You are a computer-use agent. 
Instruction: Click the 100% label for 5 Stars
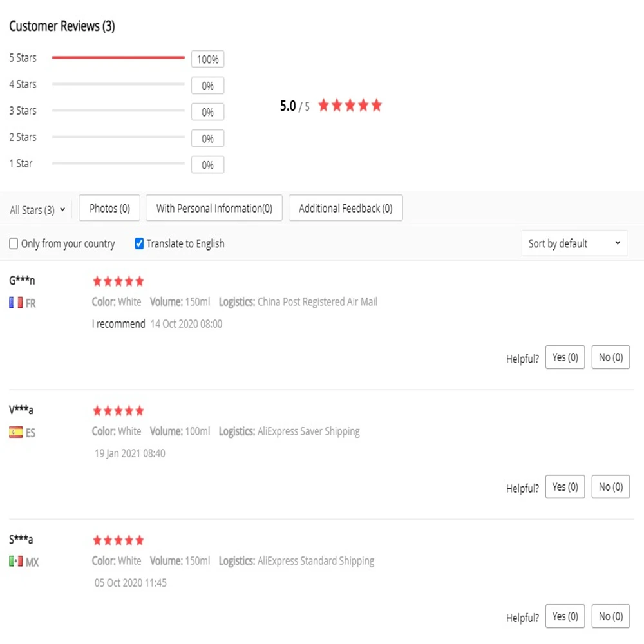207,59
